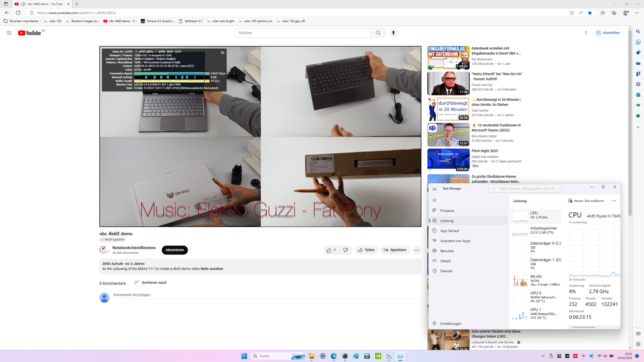This screenshot has height=362, width=644.
Task: Click voice search microphone icon
Action: pos(393,33)
